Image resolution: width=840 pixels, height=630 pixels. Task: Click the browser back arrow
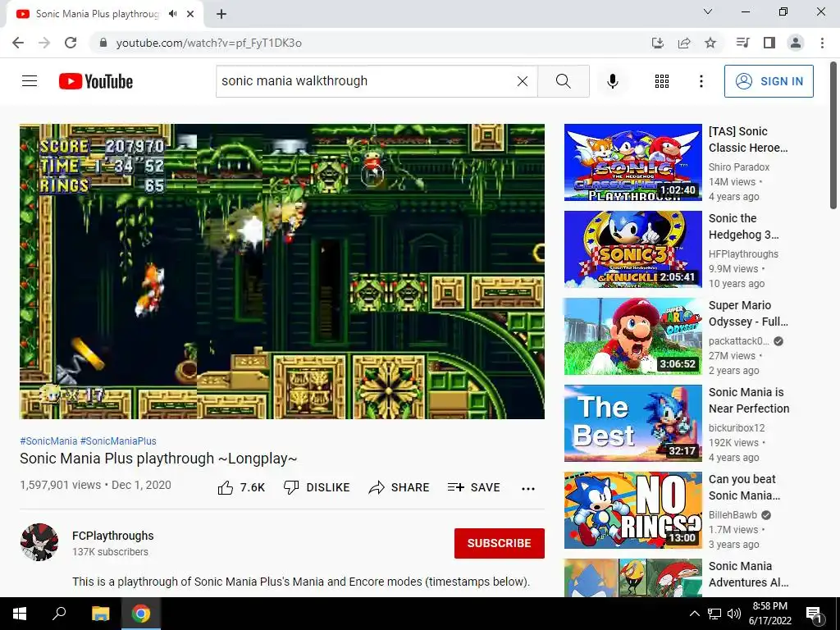[18, 43]
